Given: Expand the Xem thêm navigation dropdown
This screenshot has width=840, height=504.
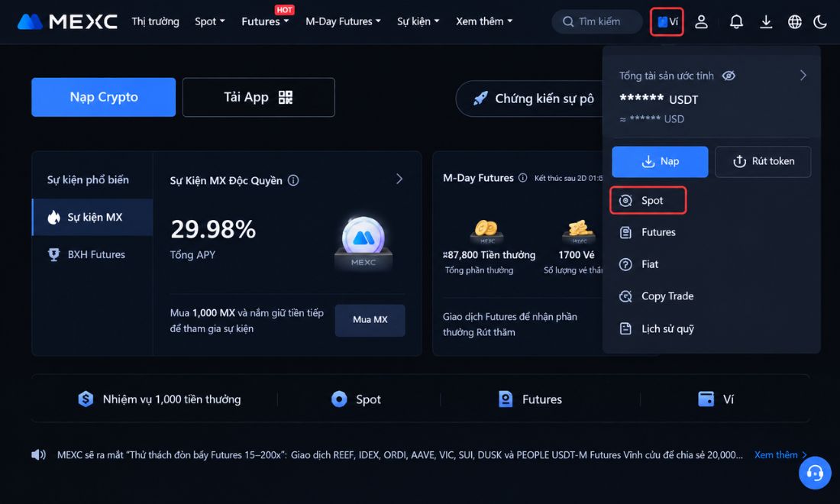Looking at the screenshot, I should (x=484, y=21).
